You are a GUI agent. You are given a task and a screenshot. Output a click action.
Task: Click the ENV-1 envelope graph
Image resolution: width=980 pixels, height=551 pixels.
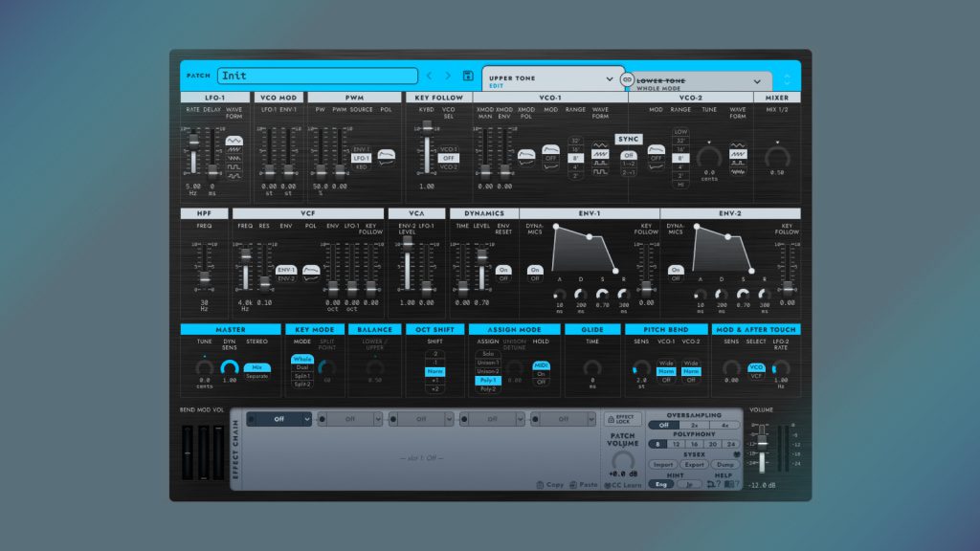coord(586,249)
